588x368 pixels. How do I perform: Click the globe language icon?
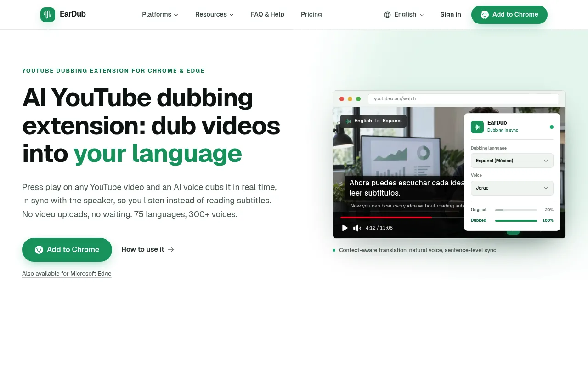(387, 15)
